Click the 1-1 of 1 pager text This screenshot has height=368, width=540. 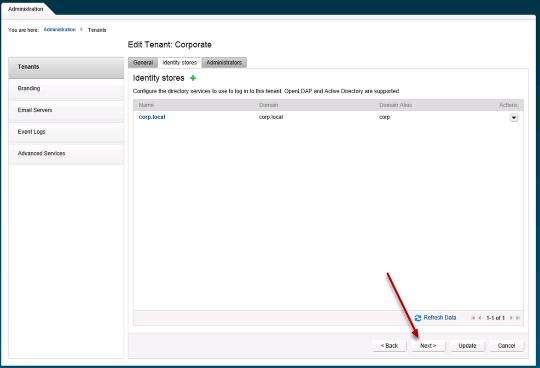pos(495,318)
